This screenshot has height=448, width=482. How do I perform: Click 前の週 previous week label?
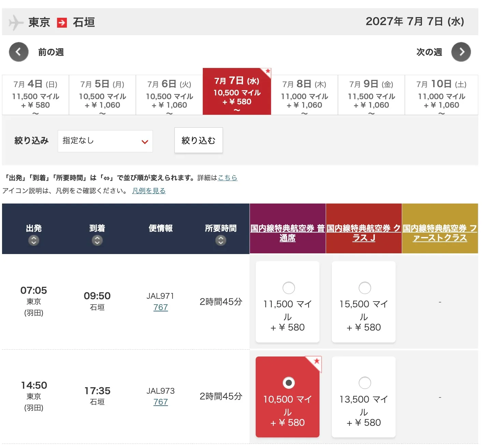tap(51, 52)
